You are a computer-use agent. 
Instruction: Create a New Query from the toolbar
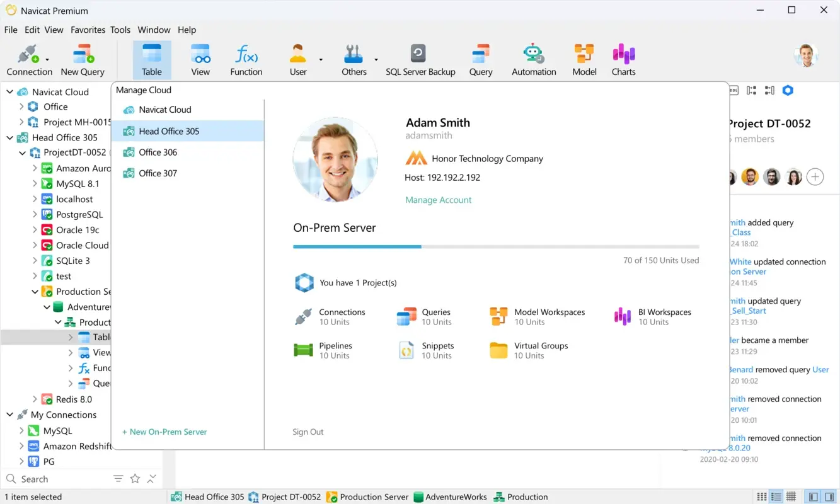pyautogui.click(x=83, y=59)
